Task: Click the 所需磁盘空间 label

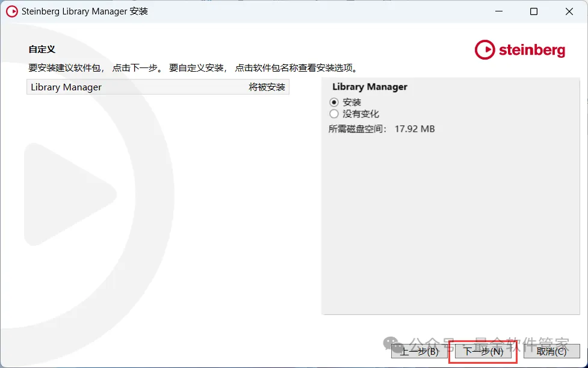Action: pos(357,129)
